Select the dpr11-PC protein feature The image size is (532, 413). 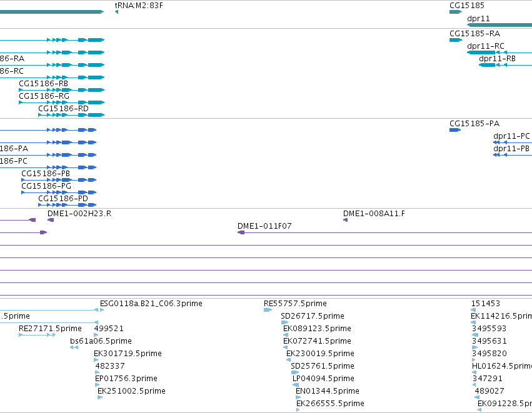tap(511, 136)
